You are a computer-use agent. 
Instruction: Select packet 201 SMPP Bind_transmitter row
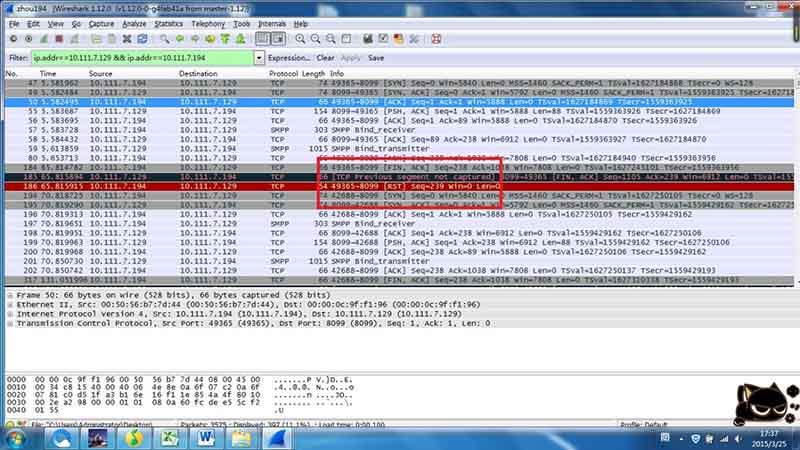point(399,261)
